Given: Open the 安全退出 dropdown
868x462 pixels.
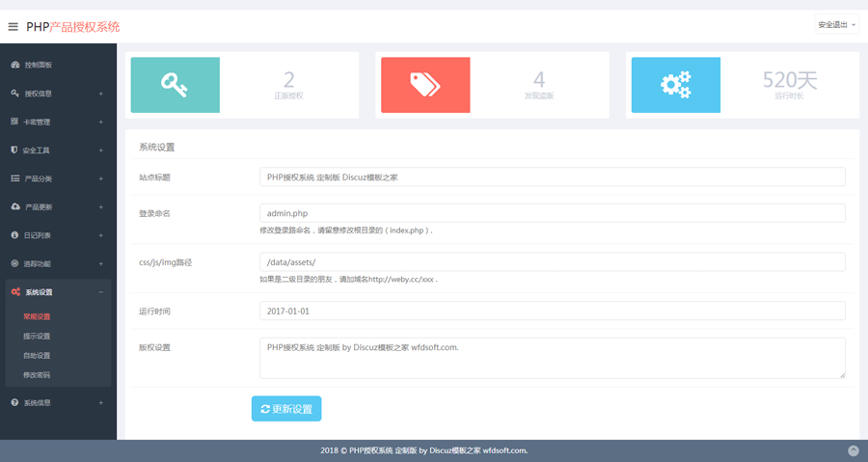Looking at the screenshot, I should coord(836,24).
